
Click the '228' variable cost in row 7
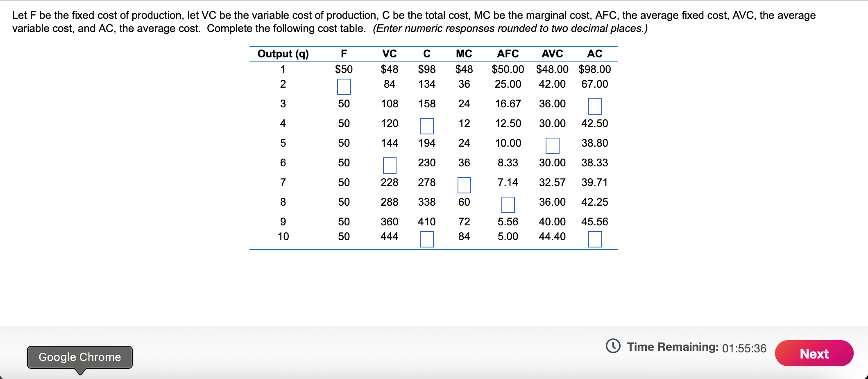[x=390, y=182]
